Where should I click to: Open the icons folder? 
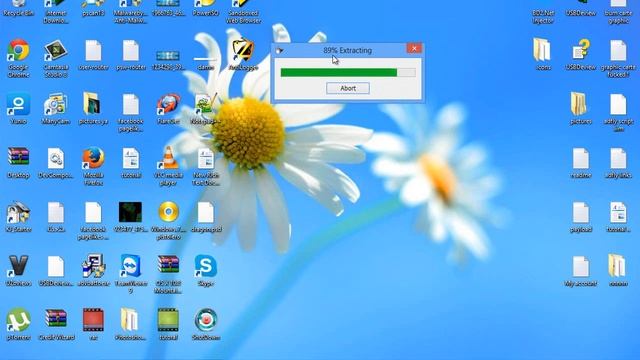click(543, 55)
